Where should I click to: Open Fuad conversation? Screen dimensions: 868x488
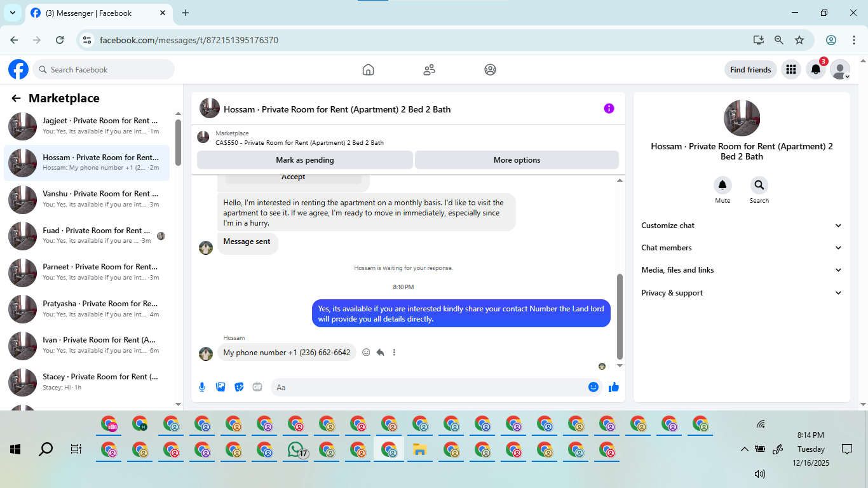click(x=87, y=236)
